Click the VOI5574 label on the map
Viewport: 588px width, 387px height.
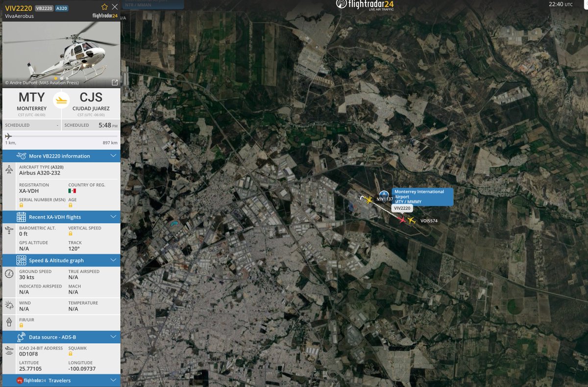coord(429,221)
